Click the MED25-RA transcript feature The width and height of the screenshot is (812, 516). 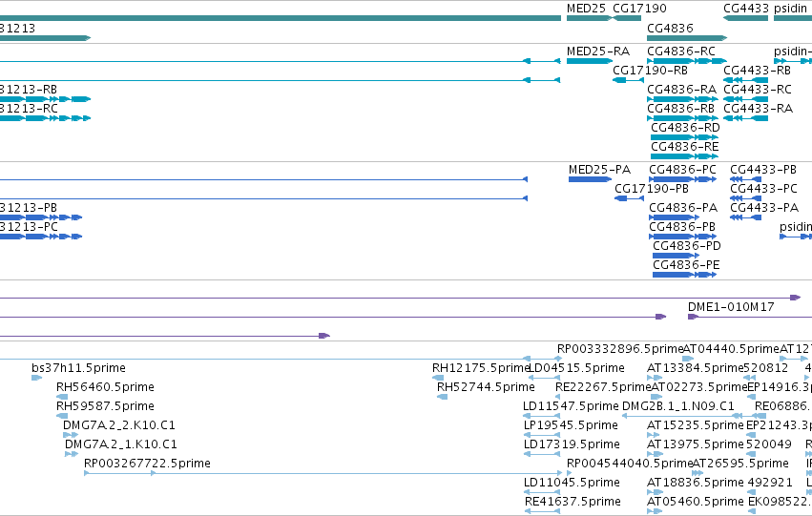(x=590, y=61)
